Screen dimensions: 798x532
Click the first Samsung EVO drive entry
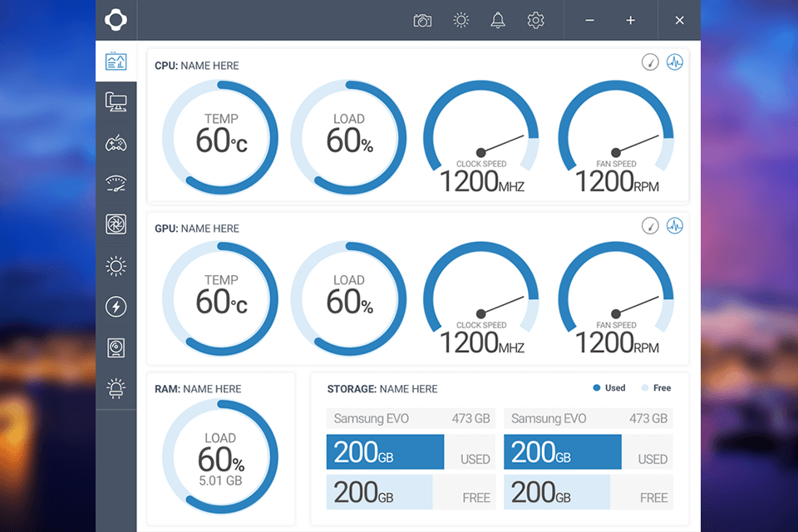[410, 418]
